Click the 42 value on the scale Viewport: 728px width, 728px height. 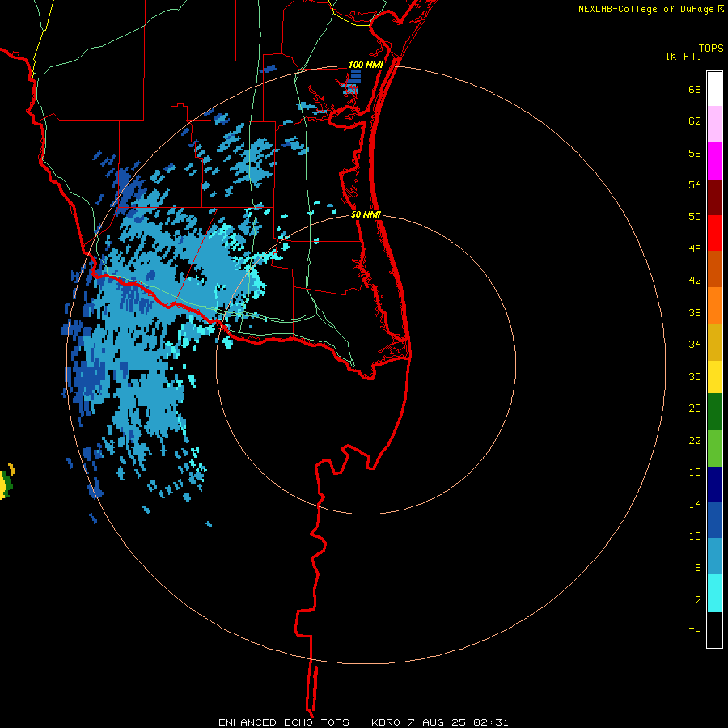point(695,281)
